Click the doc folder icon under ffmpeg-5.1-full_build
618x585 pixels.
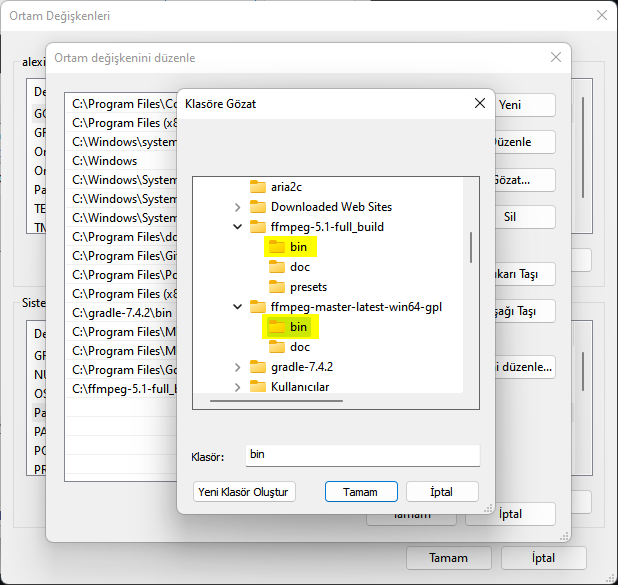click(x=277, y=267)
